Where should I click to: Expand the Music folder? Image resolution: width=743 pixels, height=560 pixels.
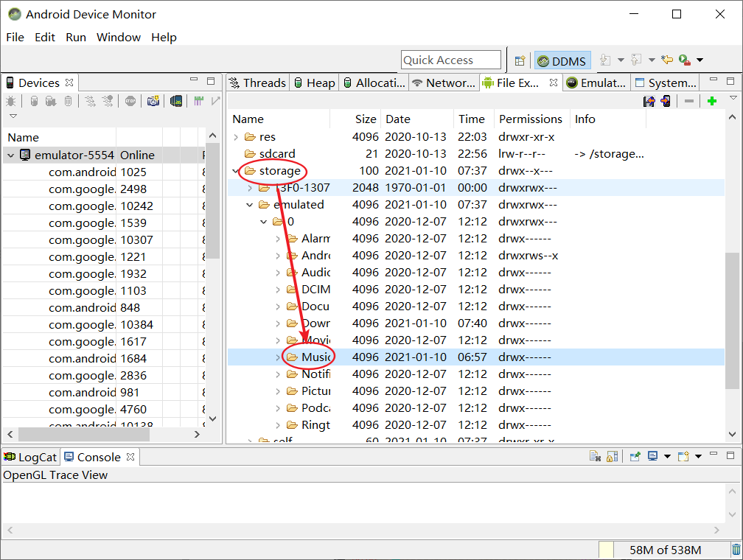(x=278, y=357)
